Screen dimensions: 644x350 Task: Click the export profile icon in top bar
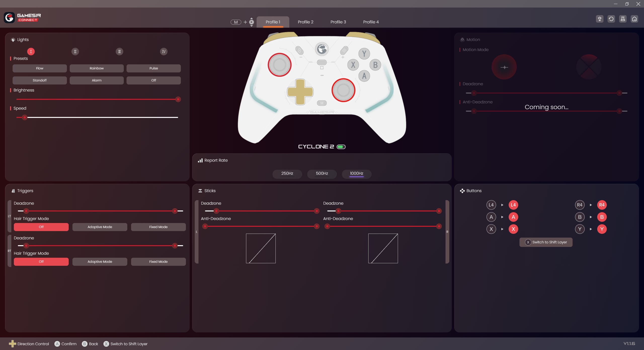coord(600,19)
